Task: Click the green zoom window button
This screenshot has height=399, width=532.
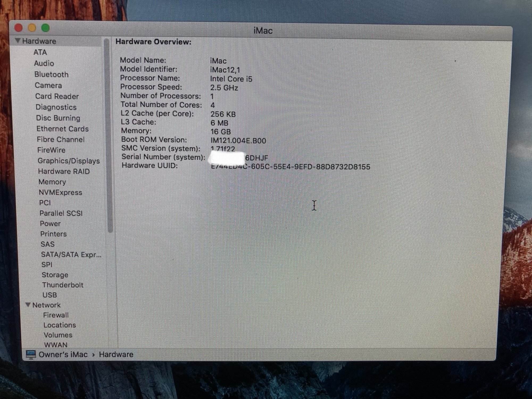Action: (45, 28)
